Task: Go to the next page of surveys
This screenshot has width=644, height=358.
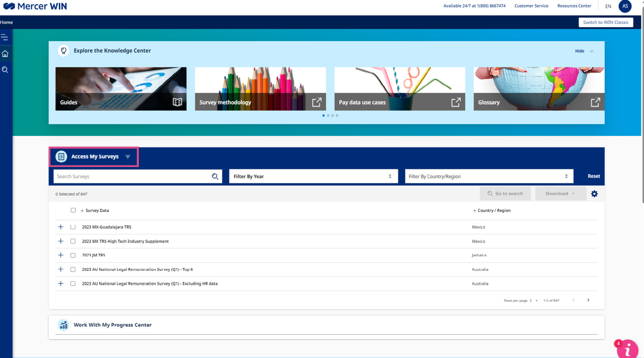Action: [x=588, y=300]
